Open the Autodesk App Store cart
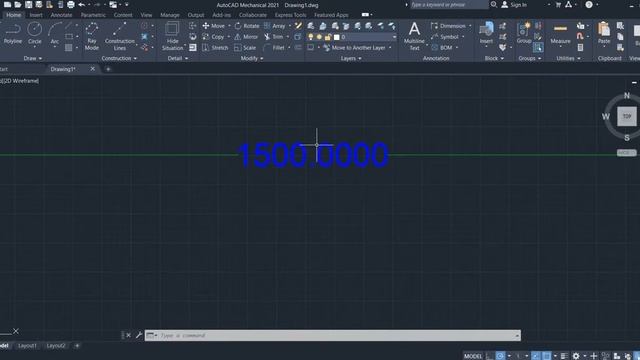 (558, 4)
